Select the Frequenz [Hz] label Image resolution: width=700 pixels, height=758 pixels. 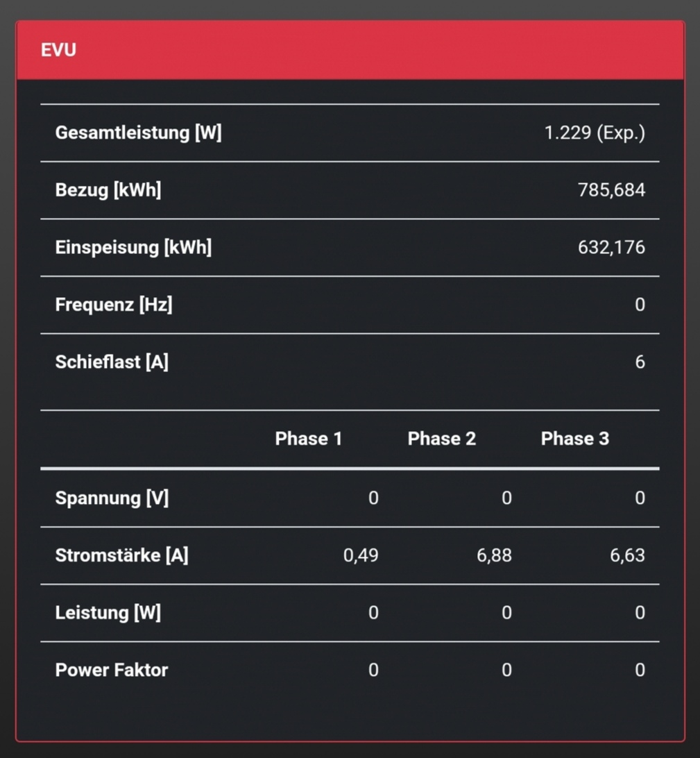(114, 304)
